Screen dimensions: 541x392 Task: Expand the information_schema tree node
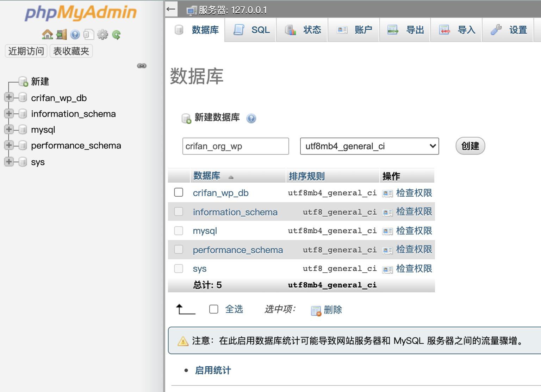coord(9,113)
